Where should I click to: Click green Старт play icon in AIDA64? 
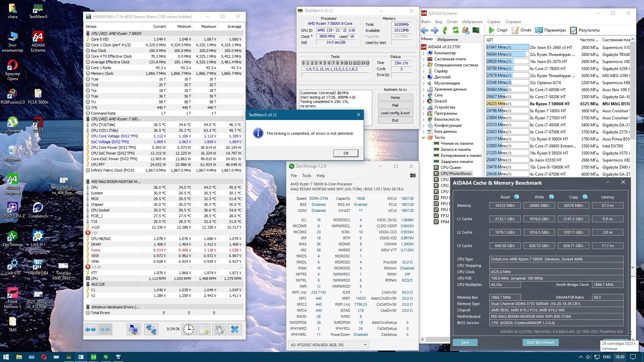491,30
